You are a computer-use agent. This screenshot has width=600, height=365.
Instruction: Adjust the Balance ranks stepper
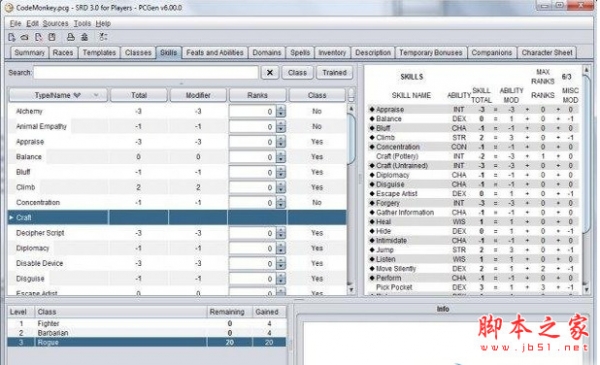[x=281, y=157]
